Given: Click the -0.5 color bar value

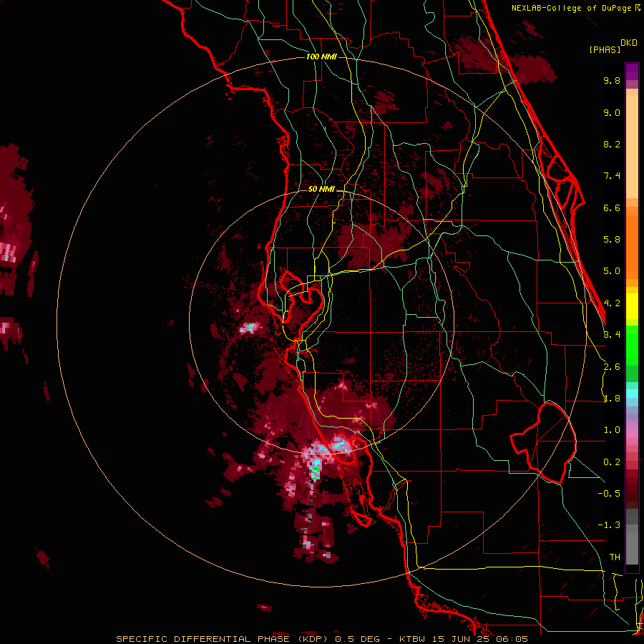Looking at the screenshot, I should point(609,494).
